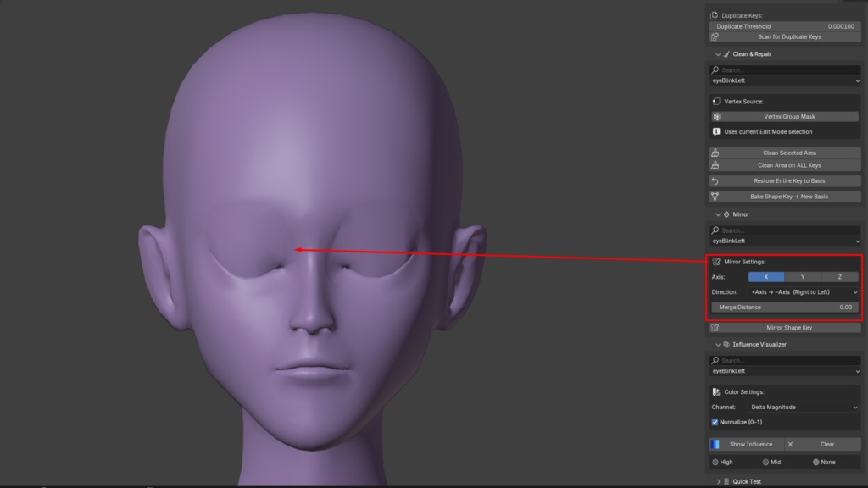Click the Vertex Group Mask icon
Image resolution: width=868 pixels, height=488 pixels.
[716, 117]
